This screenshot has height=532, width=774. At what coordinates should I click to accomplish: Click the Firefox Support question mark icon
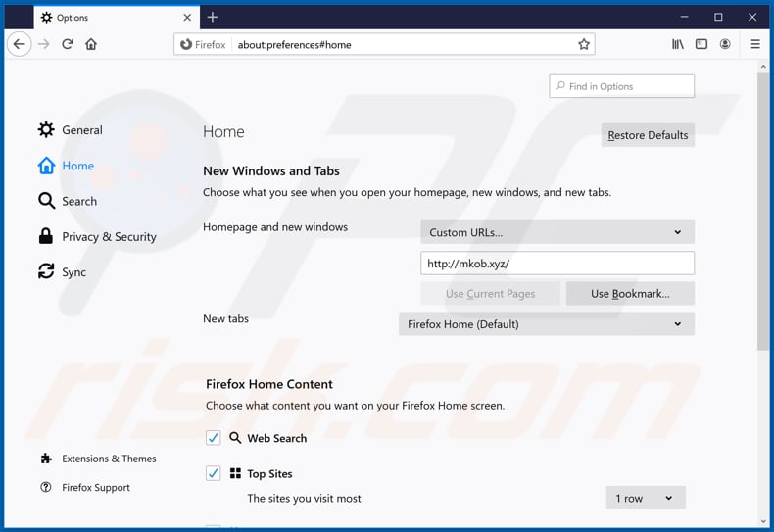point(46,487)
